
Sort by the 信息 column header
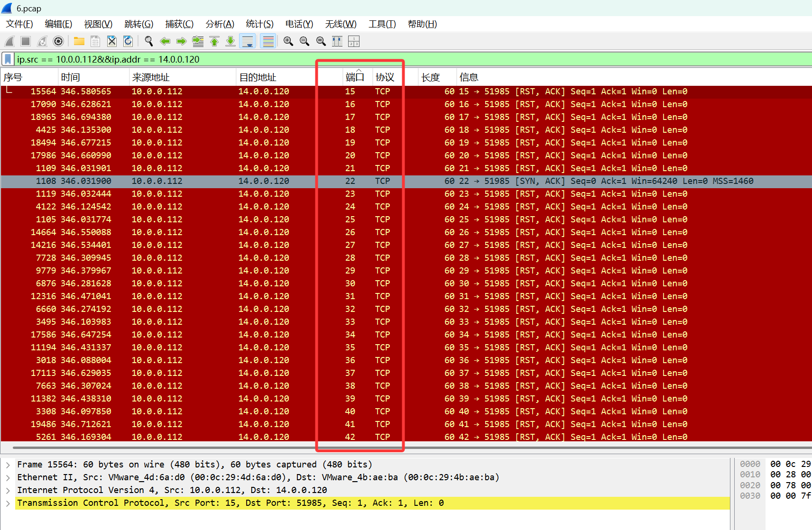(x=634, y=77)
